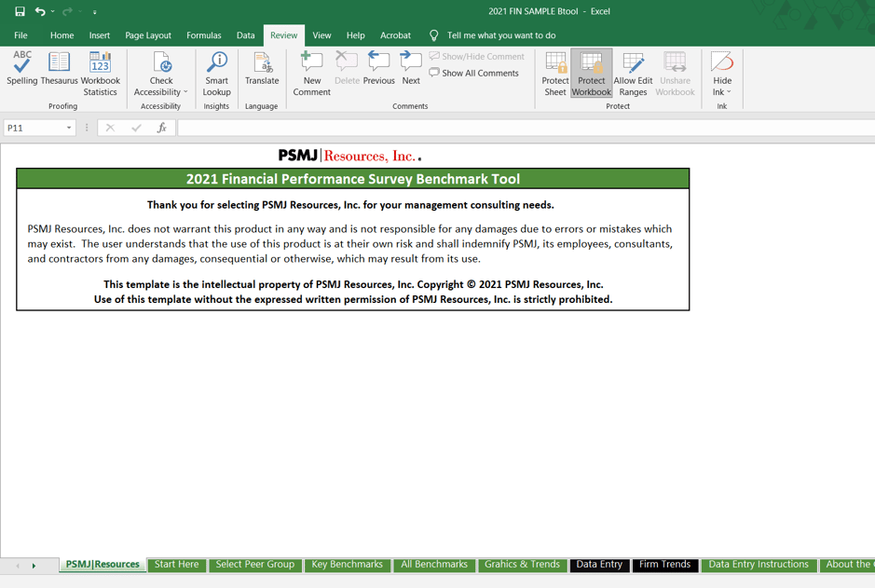Open the Help ribbon tab
Screen dimensions: 875x588
point(355,35)
